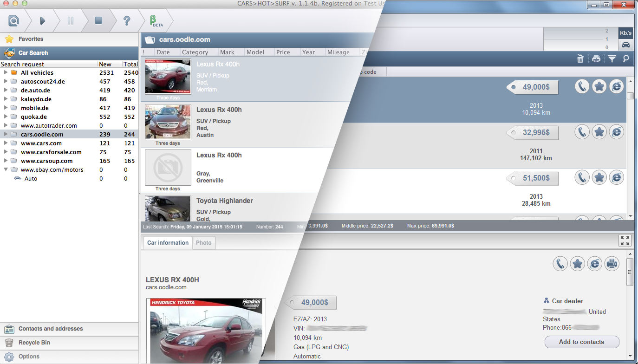This screenshot has width=638, height=364.
Task: Toggle the car count graph button
Action: [625, 45]
